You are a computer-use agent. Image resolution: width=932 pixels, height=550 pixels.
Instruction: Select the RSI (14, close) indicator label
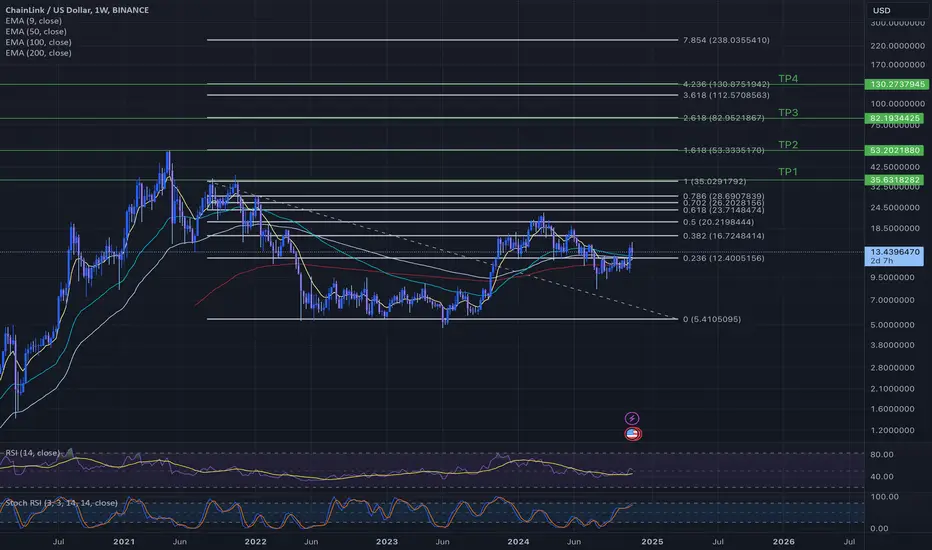pos(33,453)
